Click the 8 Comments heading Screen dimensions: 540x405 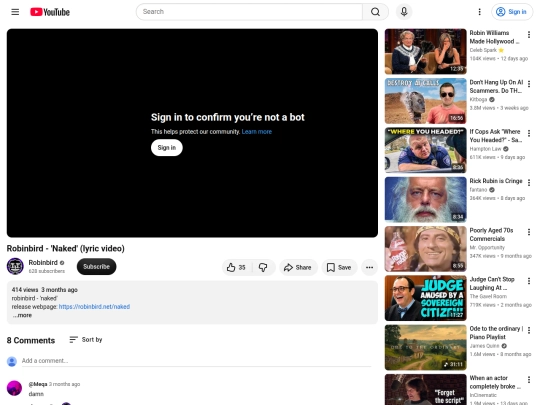31,340
